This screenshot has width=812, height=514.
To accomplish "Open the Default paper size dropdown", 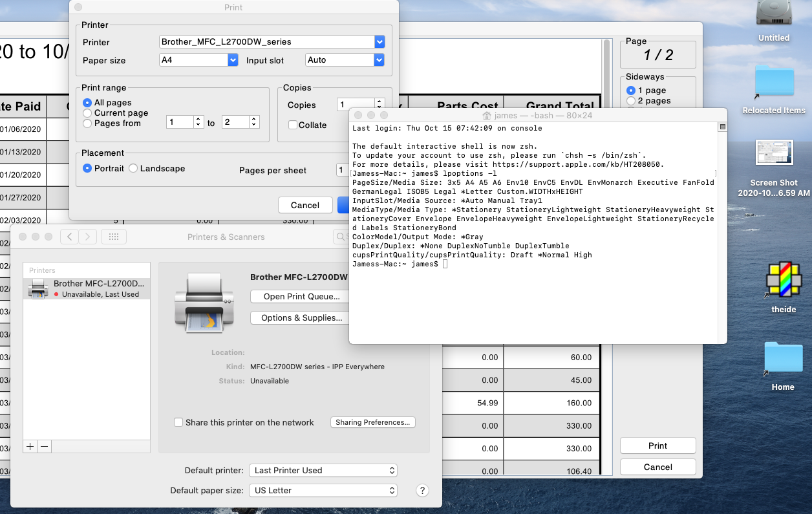I will [x=323, y=491].
